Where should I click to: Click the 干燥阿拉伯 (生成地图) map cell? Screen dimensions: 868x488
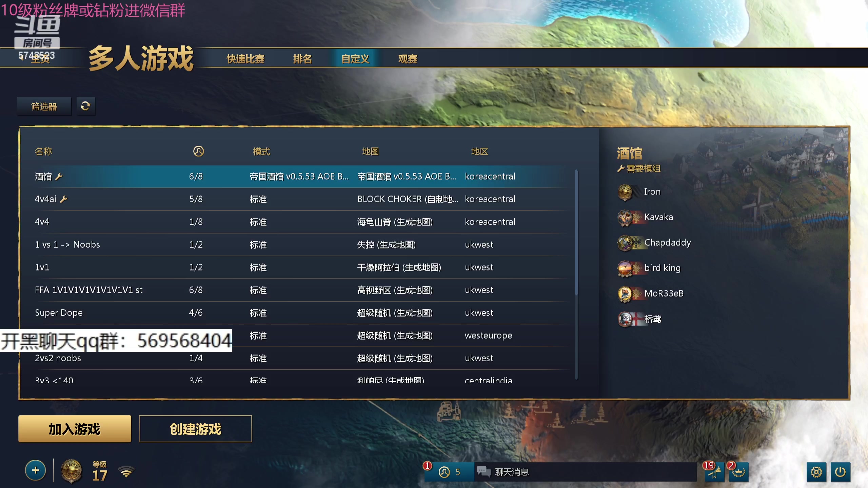click(399, 267)
